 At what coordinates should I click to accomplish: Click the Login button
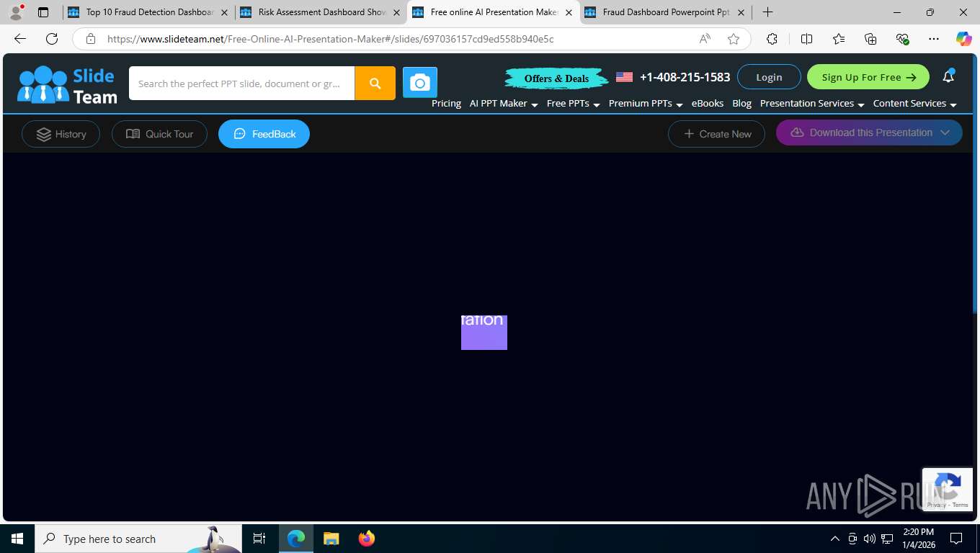(x=769, y=77)
